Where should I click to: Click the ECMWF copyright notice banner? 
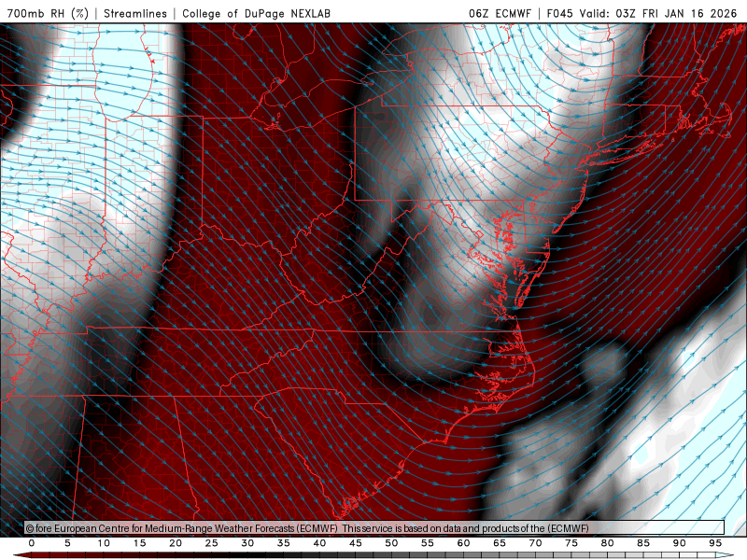pos(374,528)
